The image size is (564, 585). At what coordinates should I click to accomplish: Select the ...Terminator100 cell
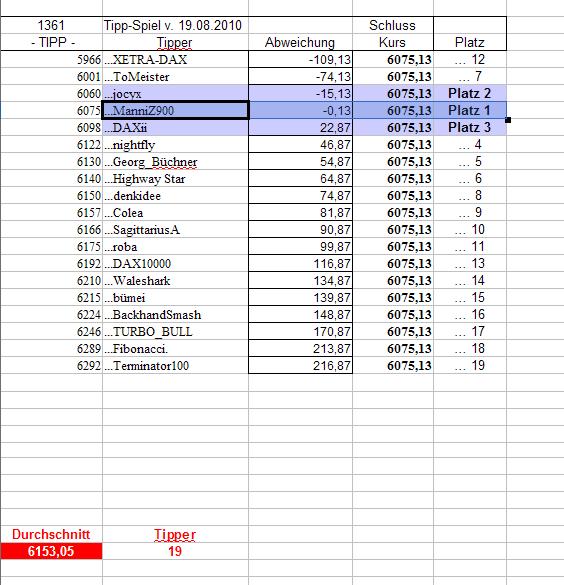(x=175, y=366)
